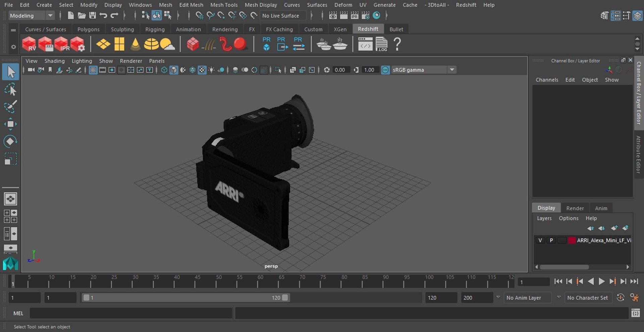Toggle textured display checker icon
This screenshot has height=332, width=644.
(202, 70)
